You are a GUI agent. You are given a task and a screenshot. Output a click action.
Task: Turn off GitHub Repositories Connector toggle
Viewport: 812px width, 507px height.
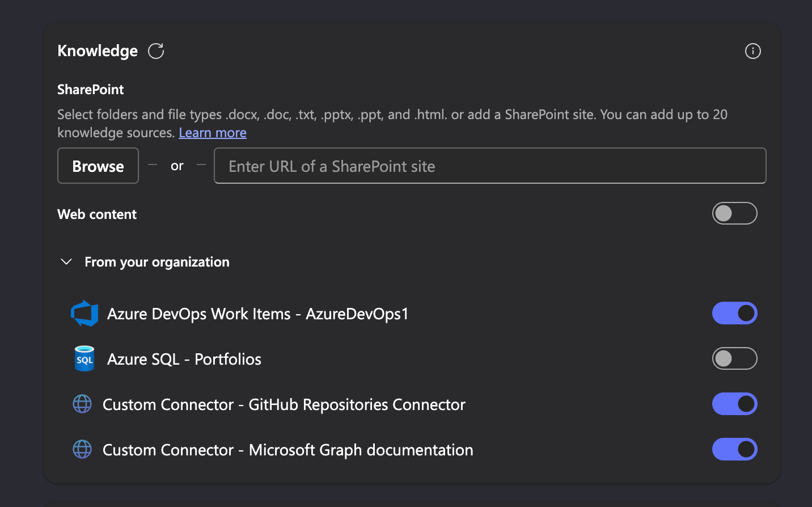click(x=734, y=404)
